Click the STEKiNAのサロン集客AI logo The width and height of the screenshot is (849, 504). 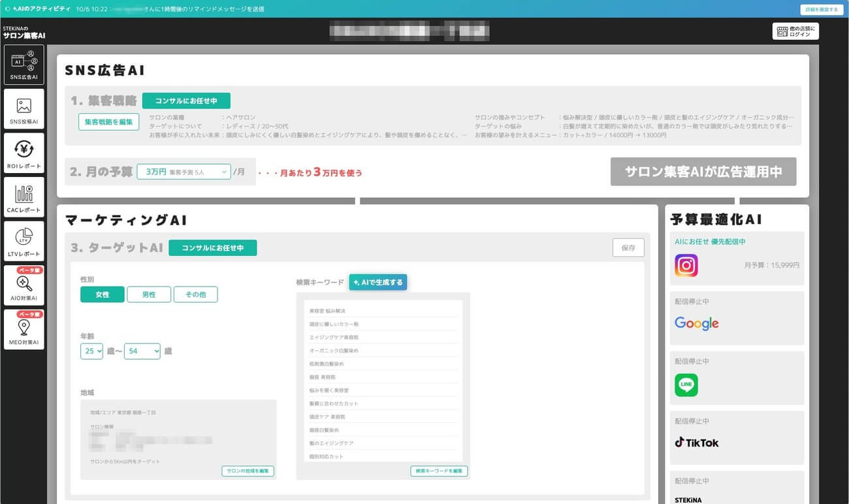tap(24, 33)
